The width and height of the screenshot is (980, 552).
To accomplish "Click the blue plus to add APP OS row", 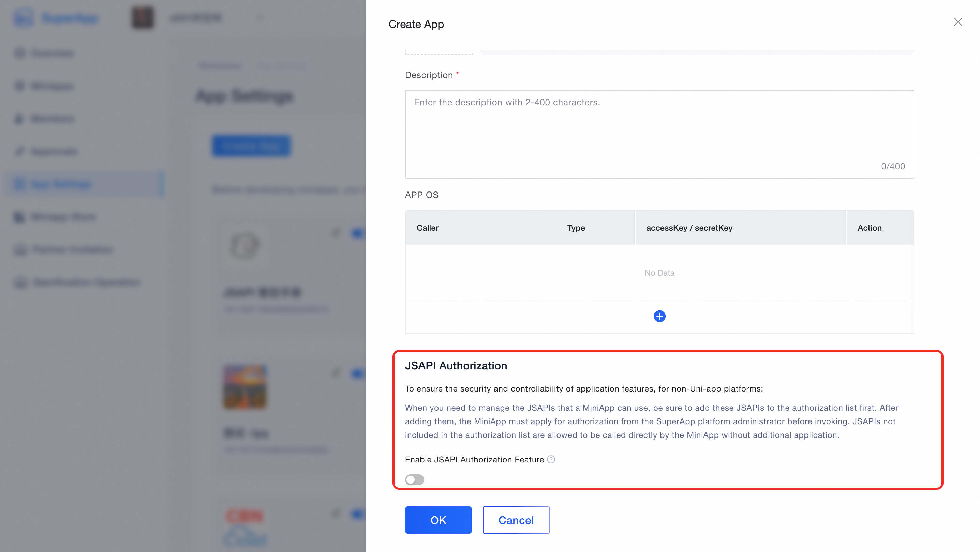I will [659, 316].
